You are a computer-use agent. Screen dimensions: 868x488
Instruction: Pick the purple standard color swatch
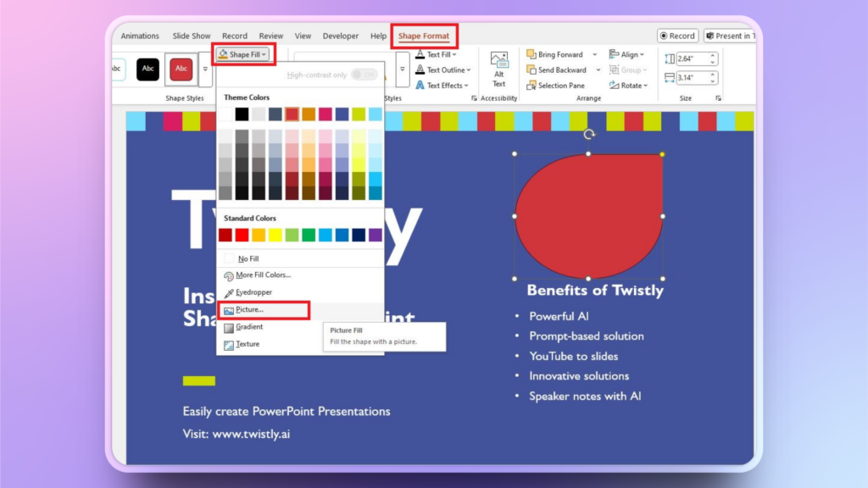coord(375,235)
